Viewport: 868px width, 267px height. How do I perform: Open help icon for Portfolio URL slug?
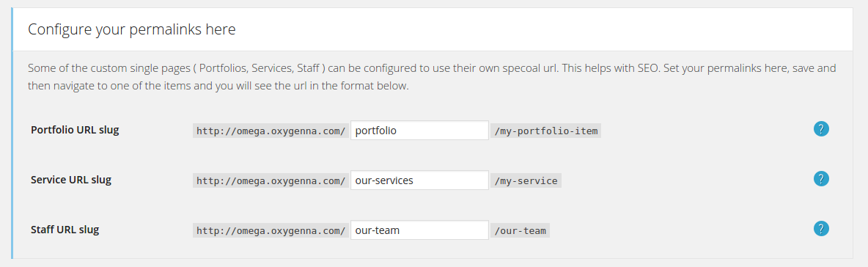[x=821, y=129]
